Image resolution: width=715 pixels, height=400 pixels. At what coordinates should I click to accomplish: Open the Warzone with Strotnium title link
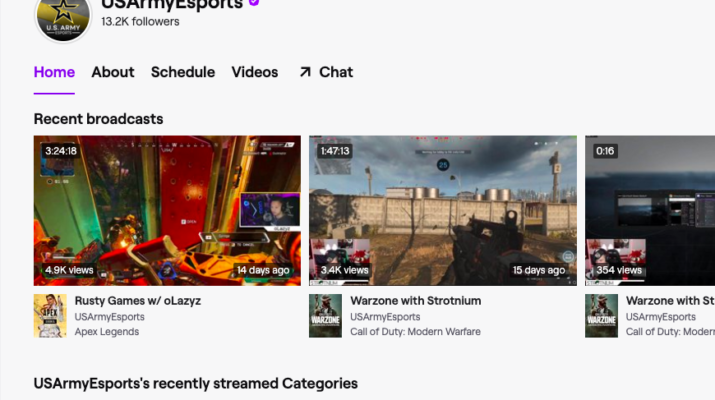[x=415, y=301]
